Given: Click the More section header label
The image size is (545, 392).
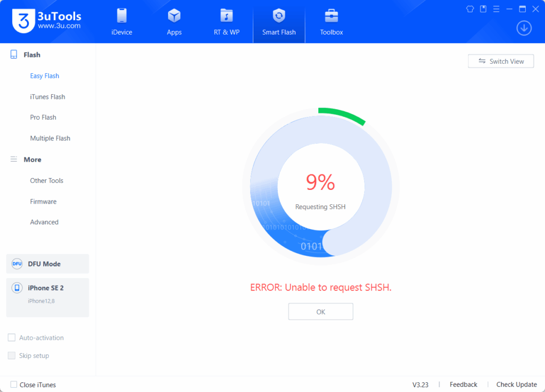Looking at the screenshot, I should coord(32,160).
